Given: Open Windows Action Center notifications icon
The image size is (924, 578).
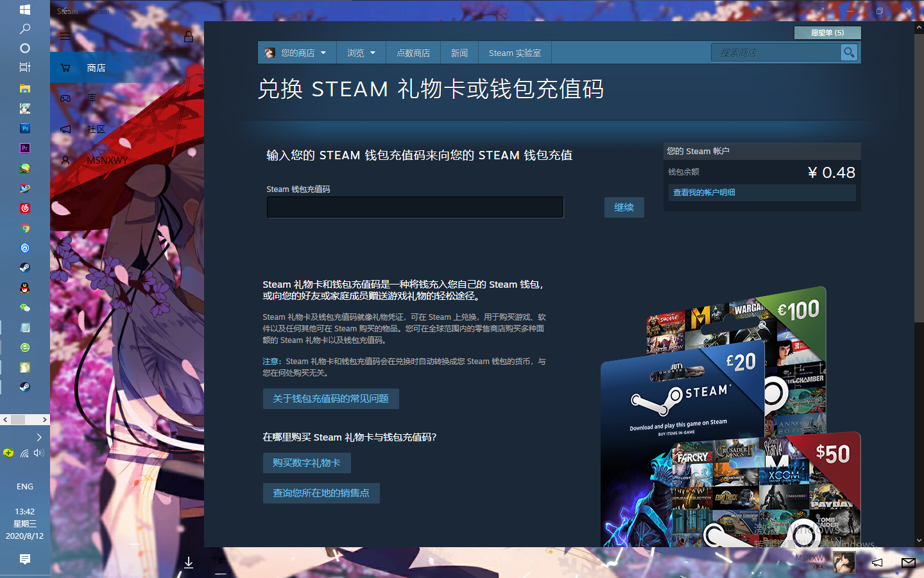Looking at the screenshot, I should point(25,559).
